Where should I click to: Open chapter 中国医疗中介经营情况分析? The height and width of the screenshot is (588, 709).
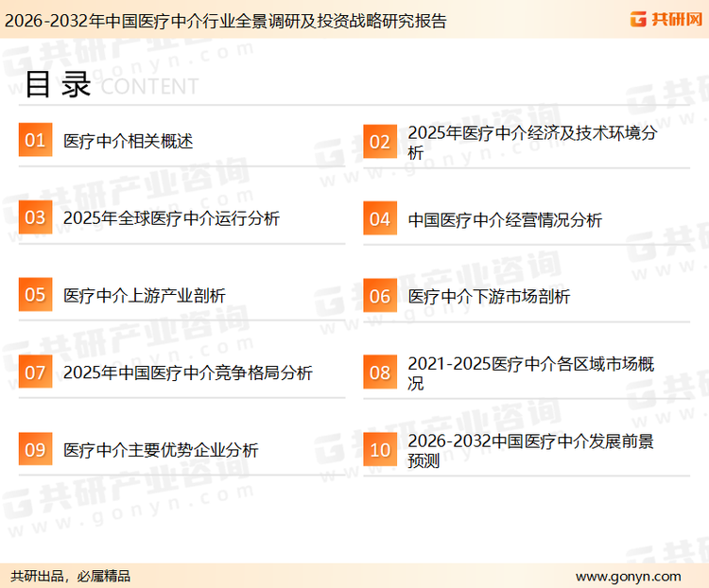click(505, 220)
